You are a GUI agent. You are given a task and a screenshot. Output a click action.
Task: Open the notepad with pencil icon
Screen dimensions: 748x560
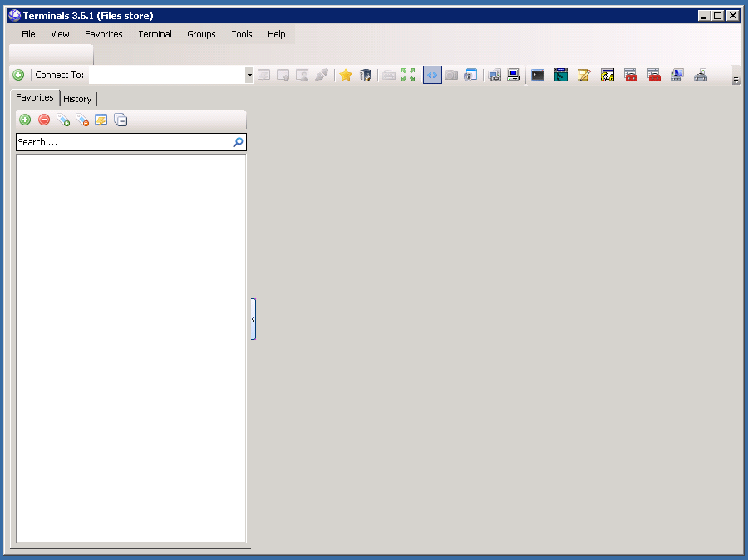point(584,75)
